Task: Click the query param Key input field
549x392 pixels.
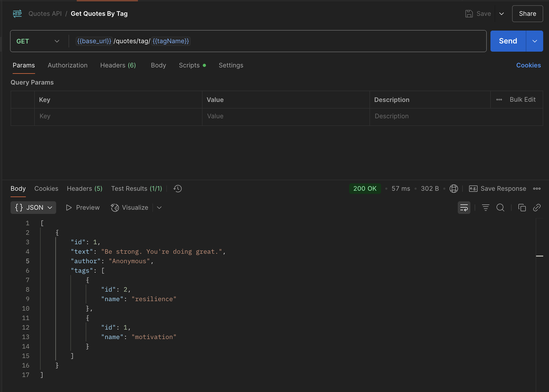Action: [x=118, y=116]
